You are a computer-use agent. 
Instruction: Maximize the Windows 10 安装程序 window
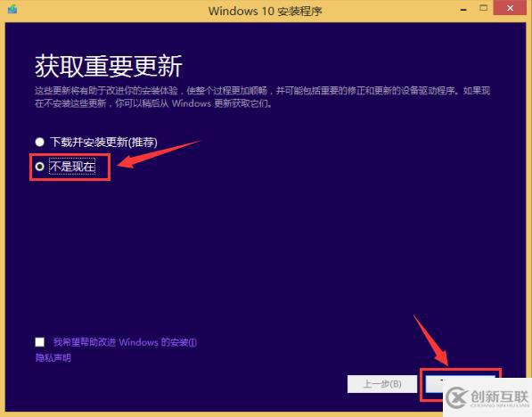(484, 8)
